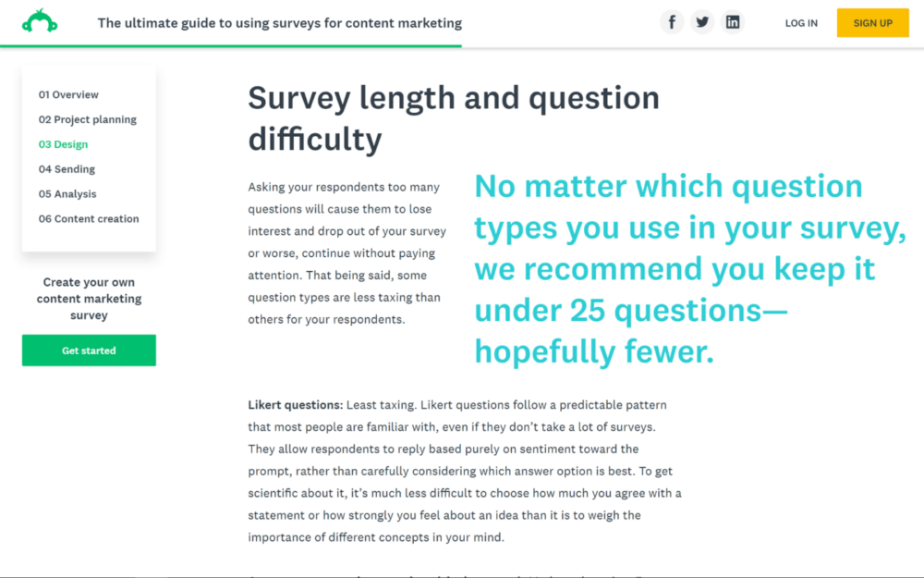Screen dimensions: 924x578
Task: Click the Create your own survey label
Action: pyautogui.click(x=89, y=298)
